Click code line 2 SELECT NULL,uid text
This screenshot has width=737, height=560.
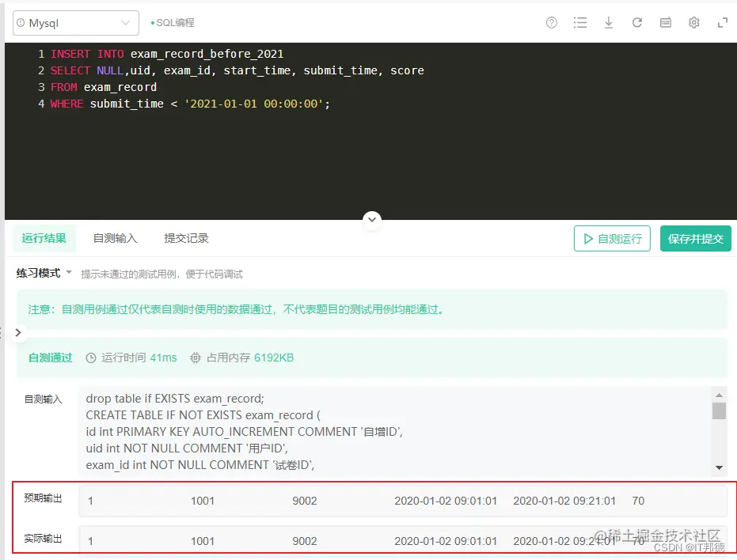point(237,70)
